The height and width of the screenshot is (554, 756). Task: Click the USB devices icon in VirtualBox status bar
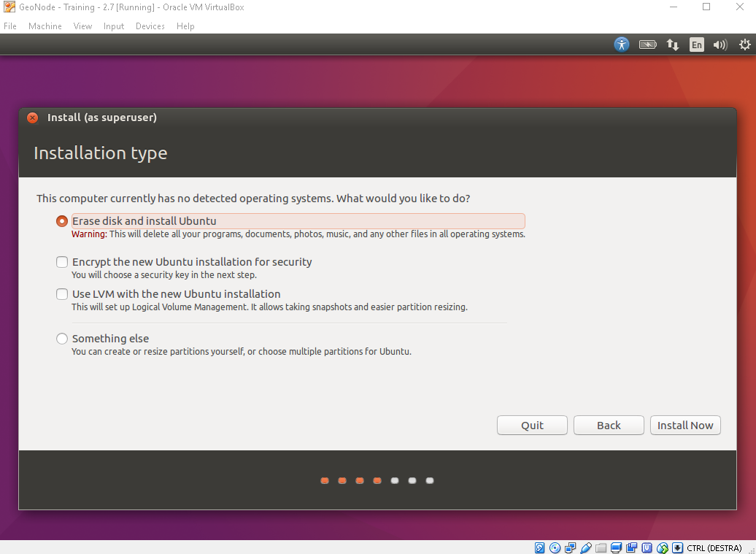(x=586, y=547)
